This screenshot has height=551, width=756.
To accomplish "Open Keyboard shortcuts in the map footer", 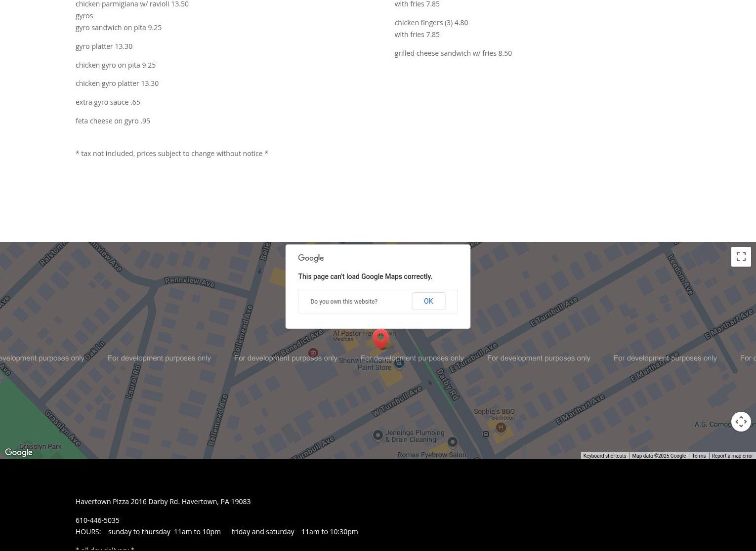I will point(604,456).
